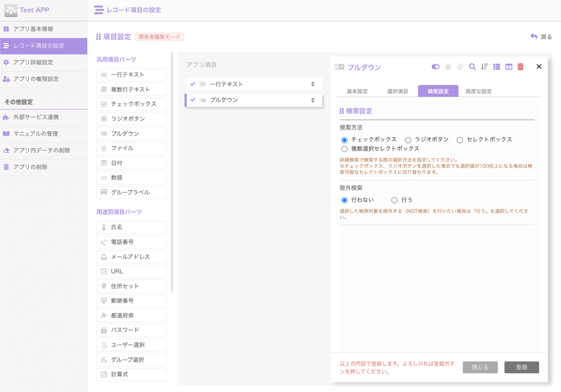Click the 戻る back link
The image size is (561, 392).
(x=541, y=37)
